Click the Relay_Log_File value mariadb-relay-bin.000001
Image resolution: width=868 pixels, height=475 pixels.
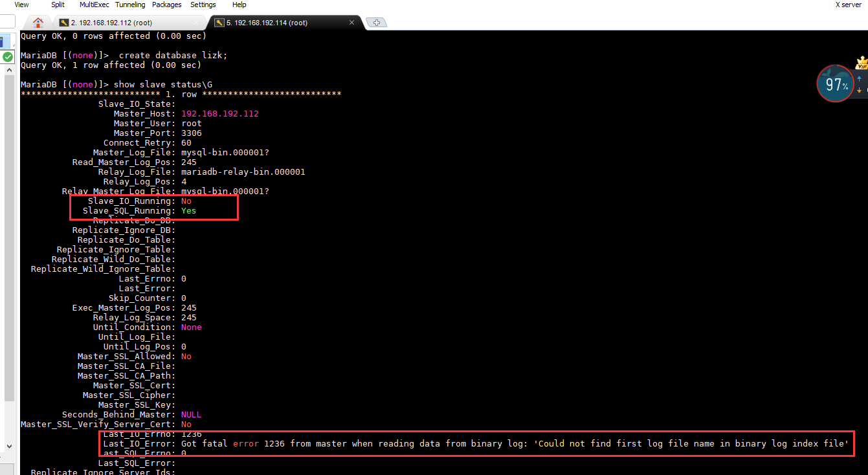[x=243, y=172]
